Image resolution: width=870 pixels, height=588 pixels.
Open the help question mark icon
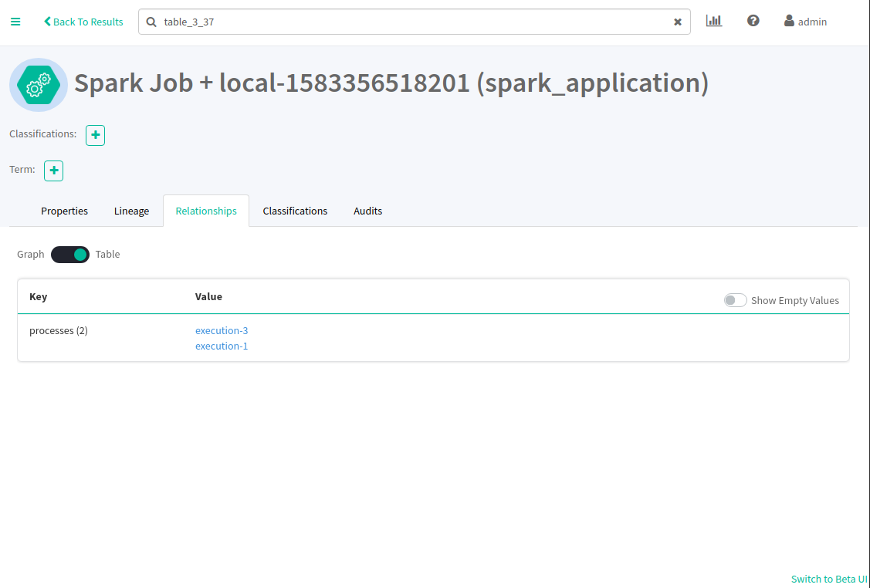pos(753,21)
